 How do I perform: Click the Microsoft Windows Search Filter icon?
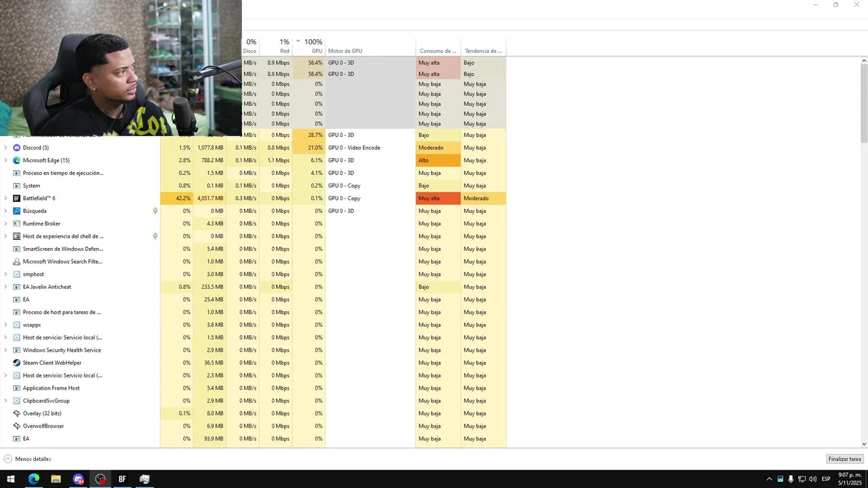17,262
